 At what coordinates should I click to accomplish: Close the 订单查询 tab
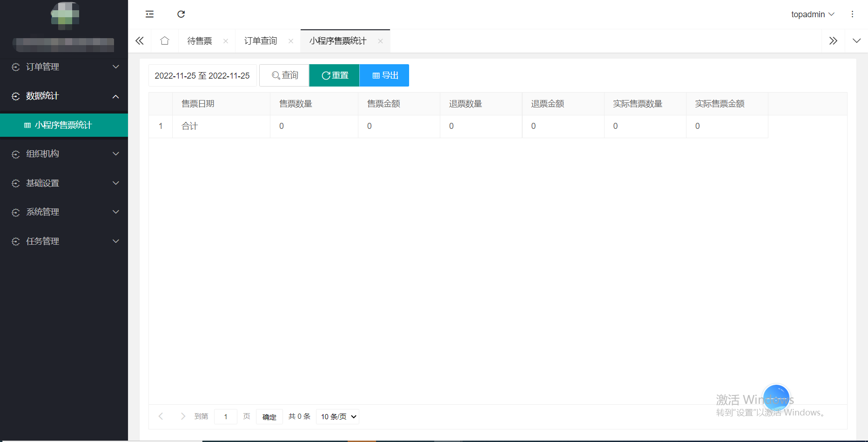291,41
